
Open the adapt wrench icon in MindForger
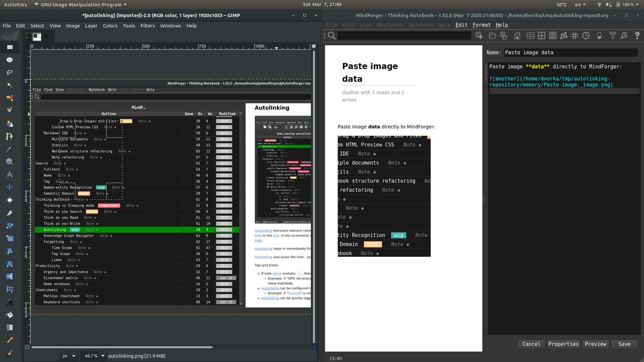coord(624,36)
